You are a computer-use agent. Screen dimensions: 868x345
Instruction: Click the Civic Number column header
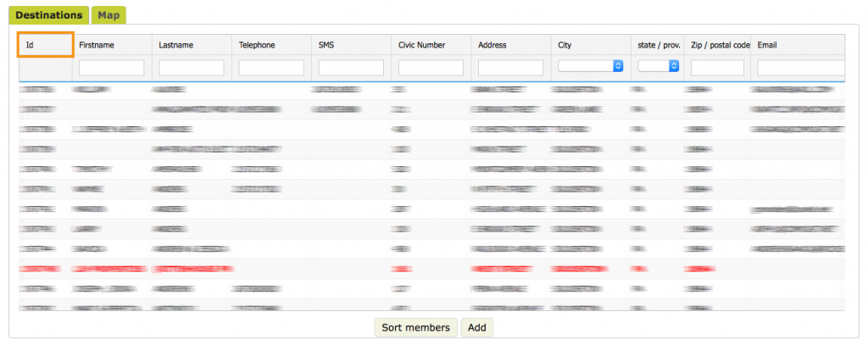point(431,45)
